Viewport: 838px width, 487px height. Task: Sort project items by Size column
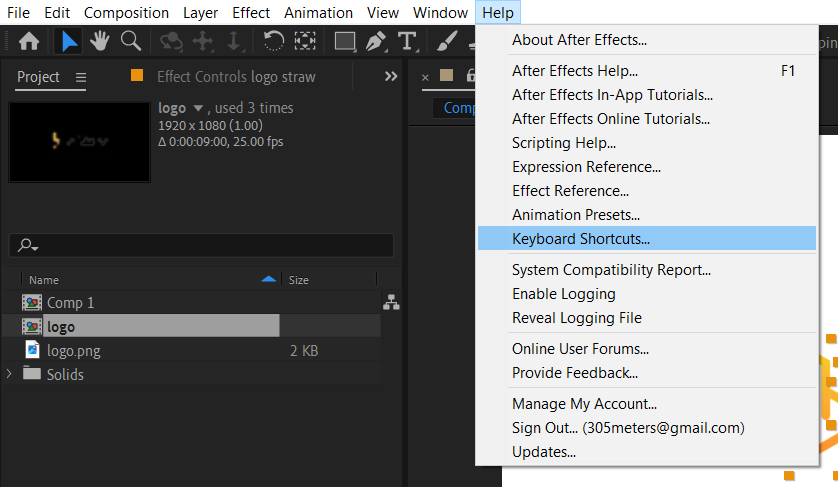299,281
